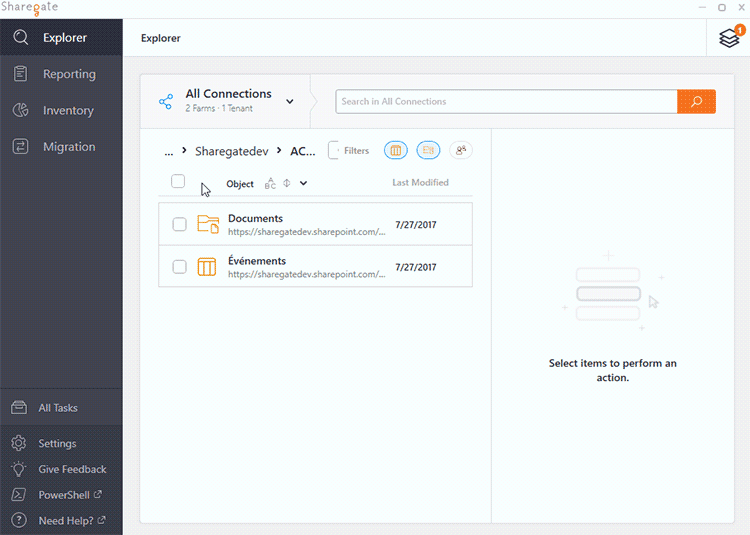Click the Explorer page title
The width and height of the screenshot is (750, 535).
click(x=161, y=38)
